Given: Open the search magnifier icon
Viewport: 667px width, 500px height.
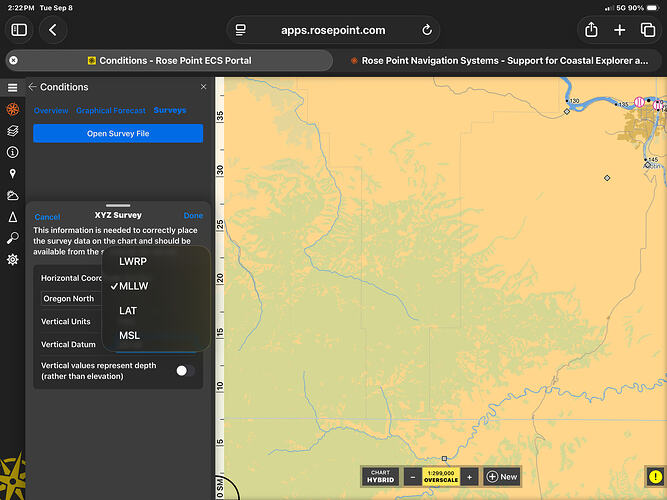Looking at the screenshot, I should [13, 238].
